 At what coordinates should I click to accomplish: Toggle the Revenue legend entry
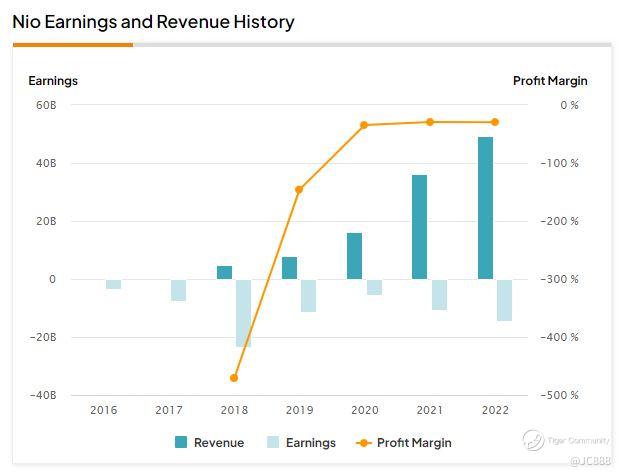pos(209,442)
